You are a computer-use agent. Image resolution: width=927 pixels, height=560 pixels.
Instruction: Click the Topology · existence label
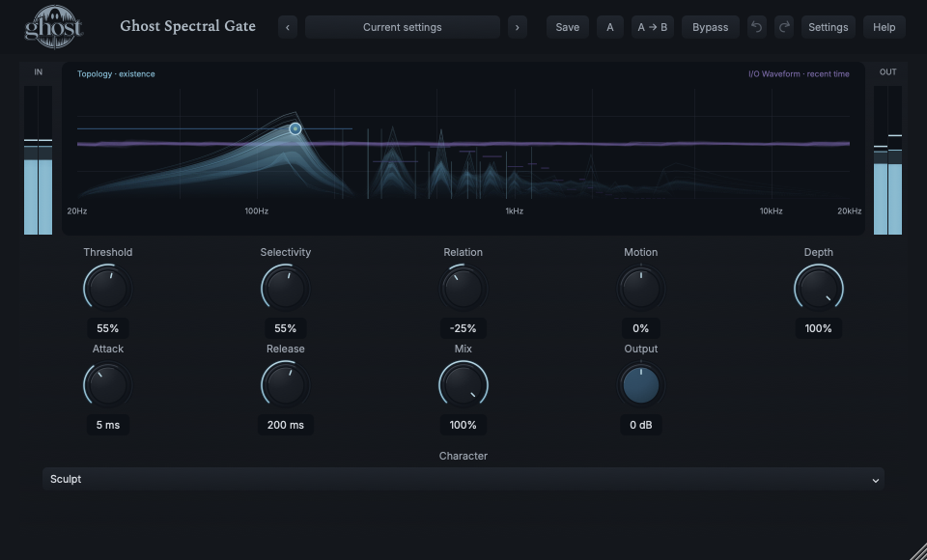pyautogui.click(x=116, y=74)
